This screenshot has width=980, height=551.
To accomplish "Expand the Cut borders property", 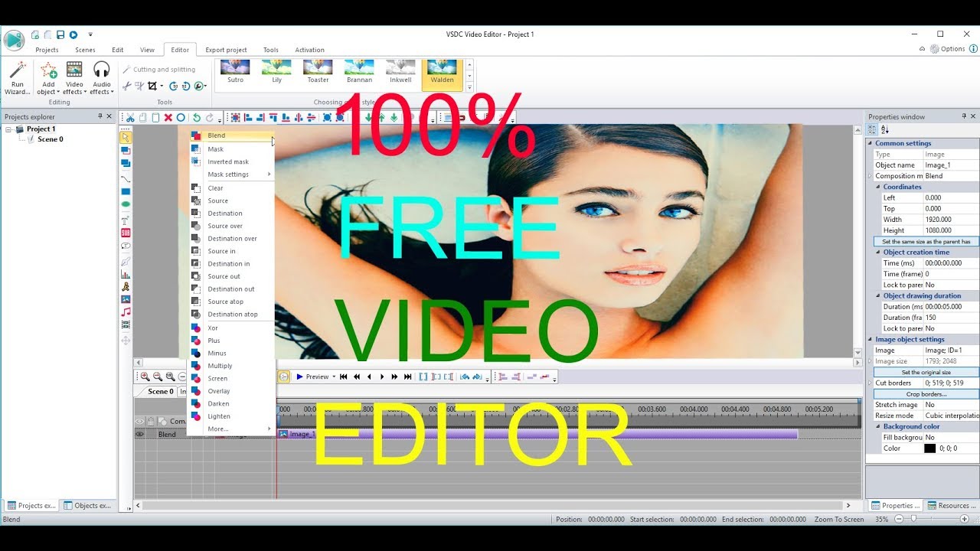I will pyautogui.click(x=871, y=383).
